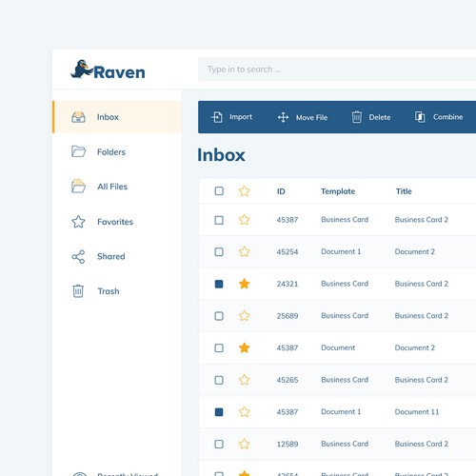
Task: Unstar the 45387 row with template Document
Action: pyautogui.click(x=245, y=347)
